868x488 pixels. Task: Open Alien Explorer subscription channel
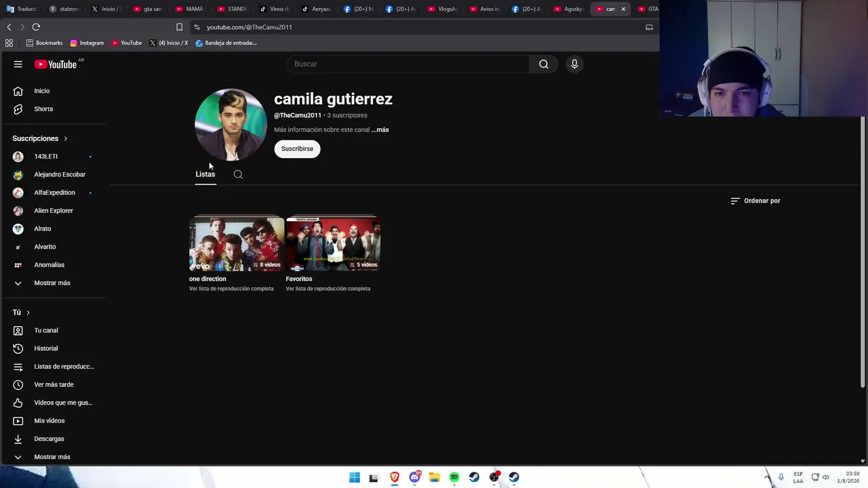click(x=53, y=211)
